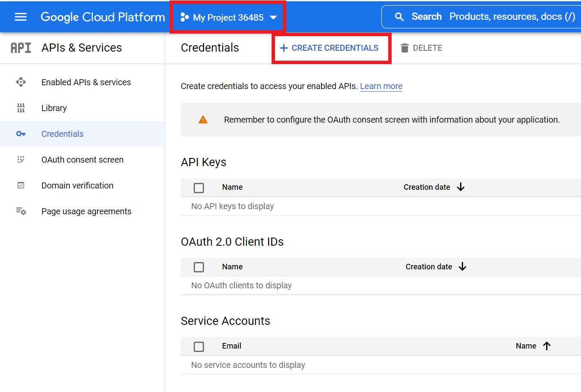Click the API Keys Creation date header
The image size is (581, 392).
pos(427,187)
